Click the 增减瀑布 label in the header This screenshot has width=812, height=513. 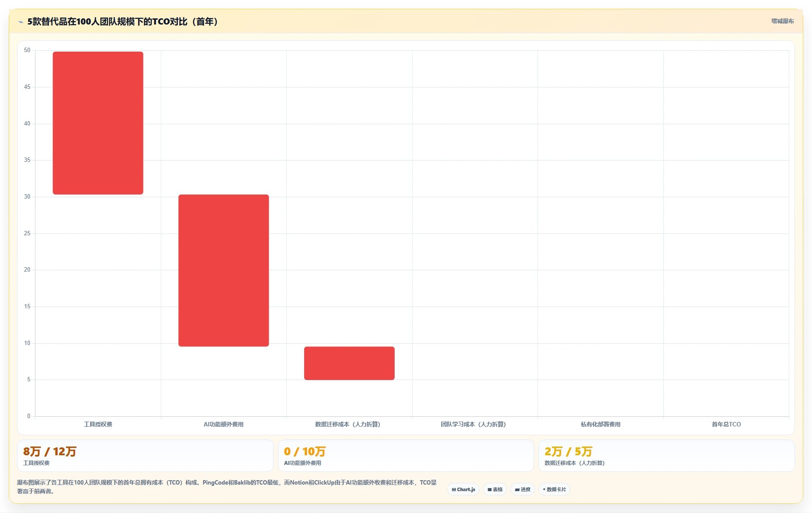tap(782, 21)
